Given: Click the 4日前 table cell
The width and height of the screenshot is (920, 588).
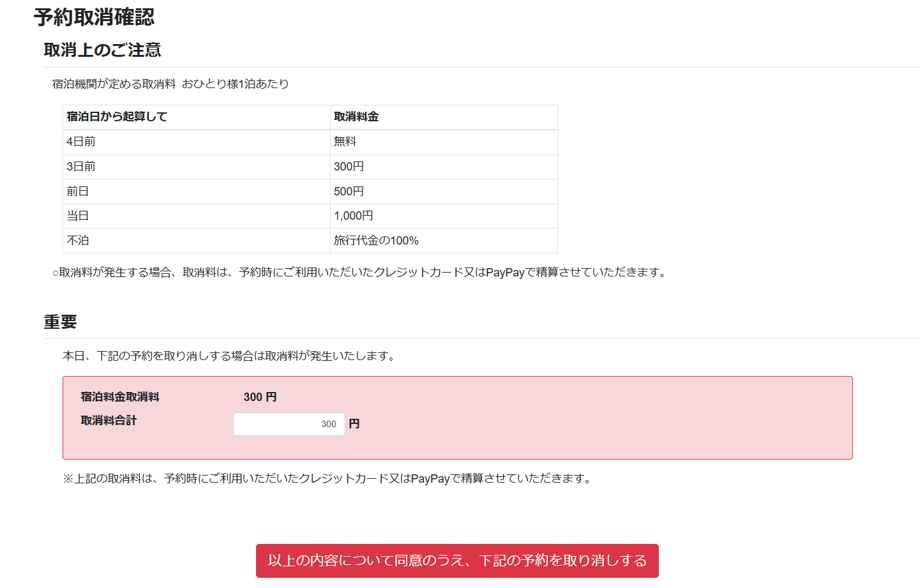Looking at the screenshot, I should [197, 142].
